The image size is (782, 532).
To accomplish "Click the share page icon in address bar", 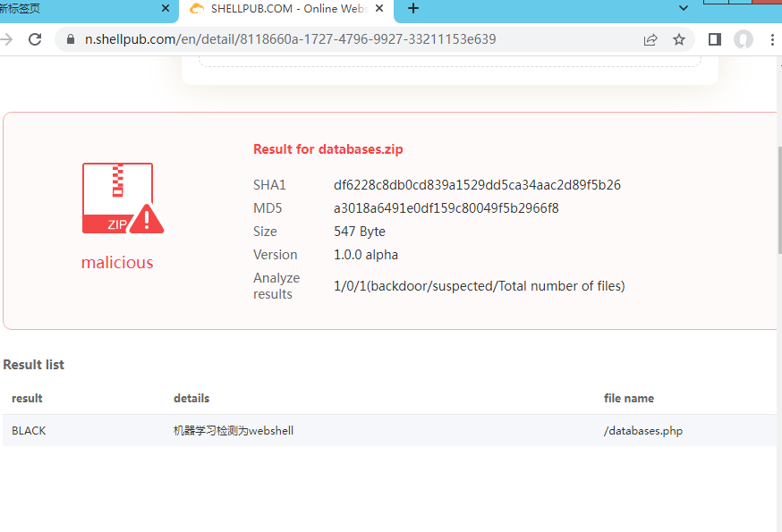I will pos(650,39).
